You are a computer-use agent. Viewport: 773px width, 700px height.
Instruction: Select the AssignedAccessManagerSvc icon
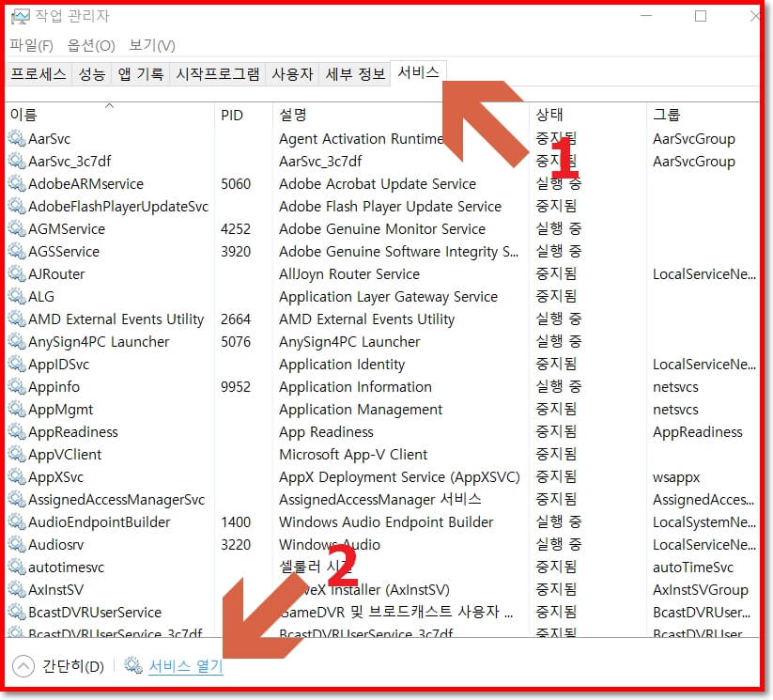tap(17, 499)
